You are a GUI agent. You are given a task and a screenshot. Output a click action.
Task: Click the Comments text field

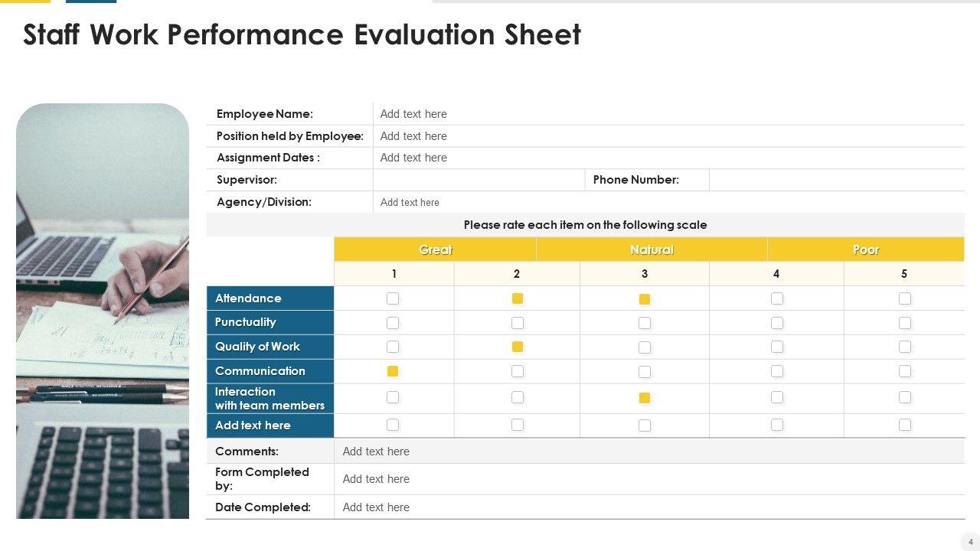click(648, 452)
